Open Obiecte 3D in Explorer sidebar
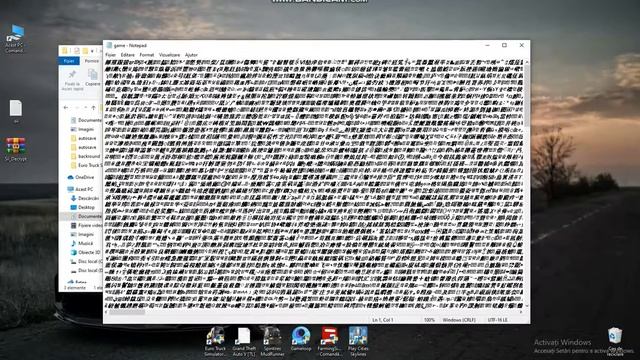This screenshot has width=640, height=360. (x=85, y=252)
